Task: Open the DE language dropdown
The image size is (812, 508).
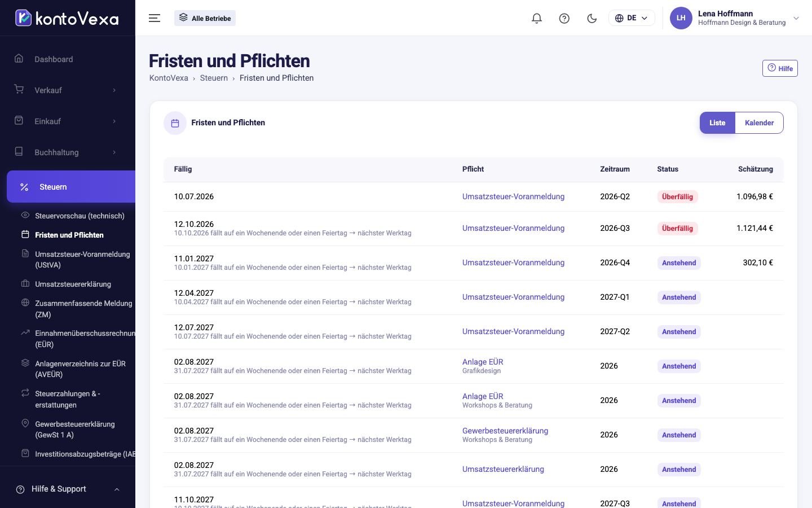Action: click(632, 18)
